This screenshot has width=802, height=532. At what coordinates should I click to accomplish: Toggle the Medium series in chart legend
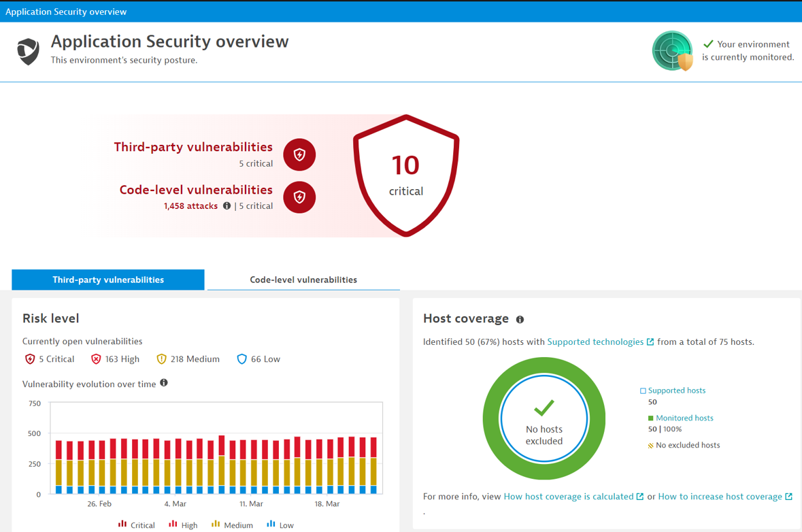pos(232,525)
